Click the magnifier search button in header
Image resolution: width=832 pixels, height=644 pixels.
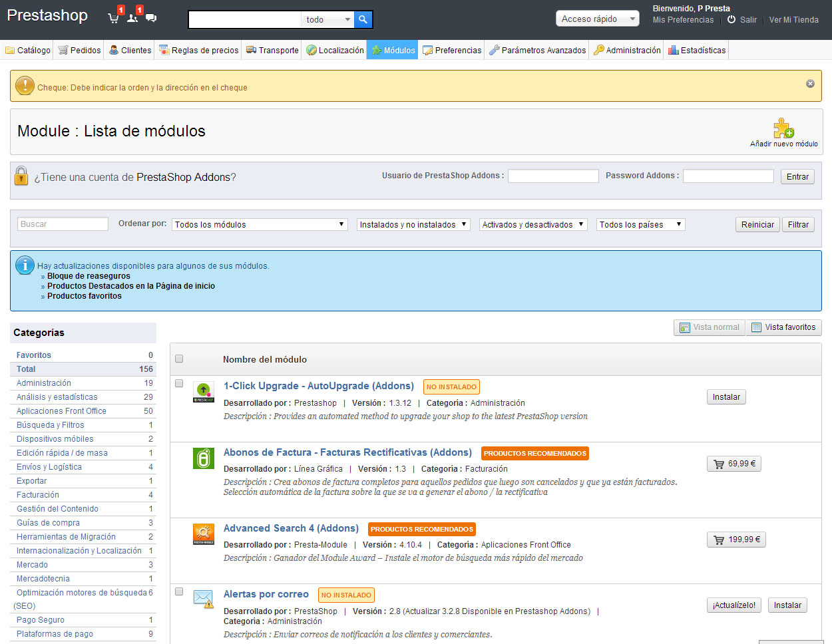click(x=363, y=20)
